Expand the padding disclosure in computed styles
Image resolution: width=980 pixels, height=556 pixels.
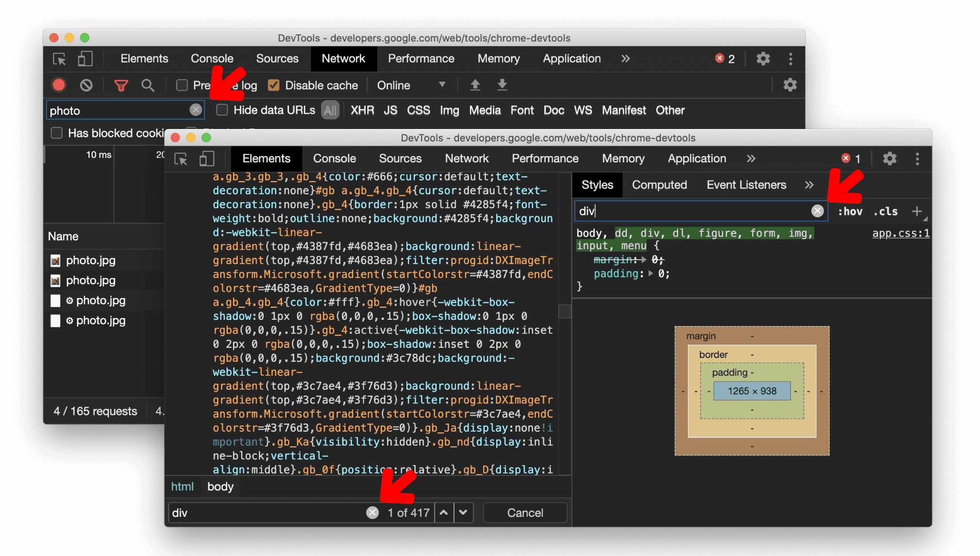click(646, 273)
